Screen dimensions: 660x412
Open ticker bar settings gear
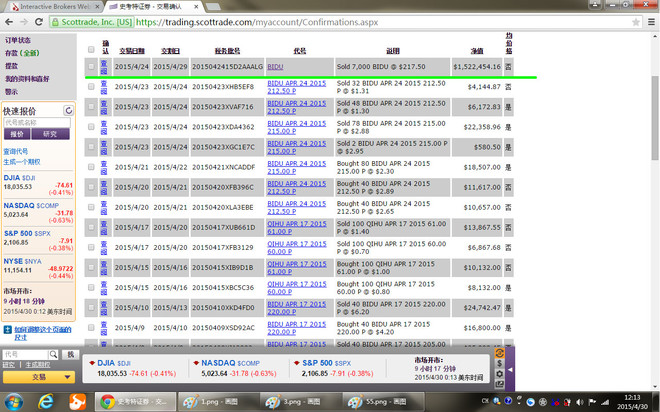500,374
